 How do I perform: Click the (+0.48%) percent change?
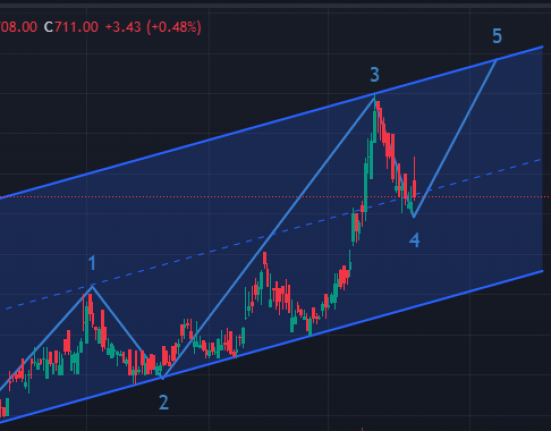(174, 27)
